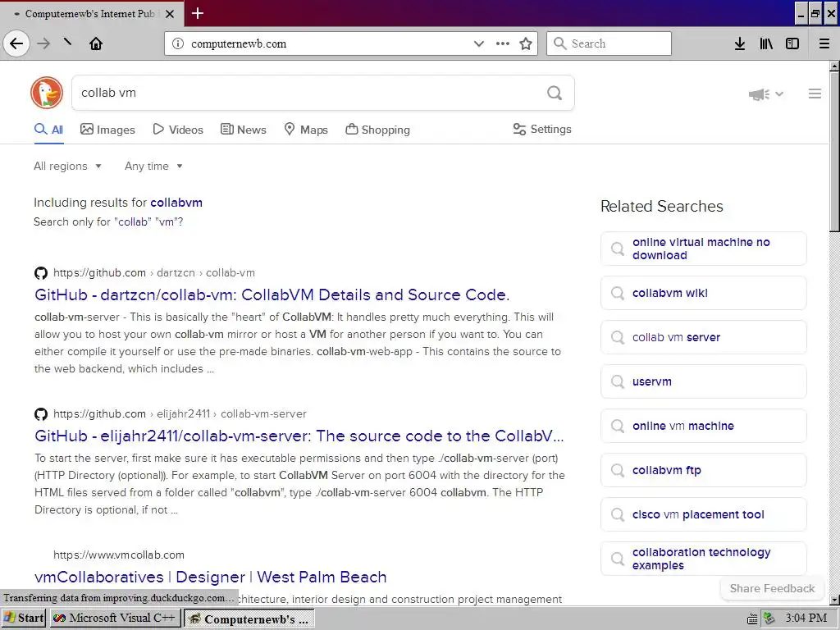Click the DuckDuckGo duck logo
This screenshot has width=840, height=630.
(x=47, y=93)
